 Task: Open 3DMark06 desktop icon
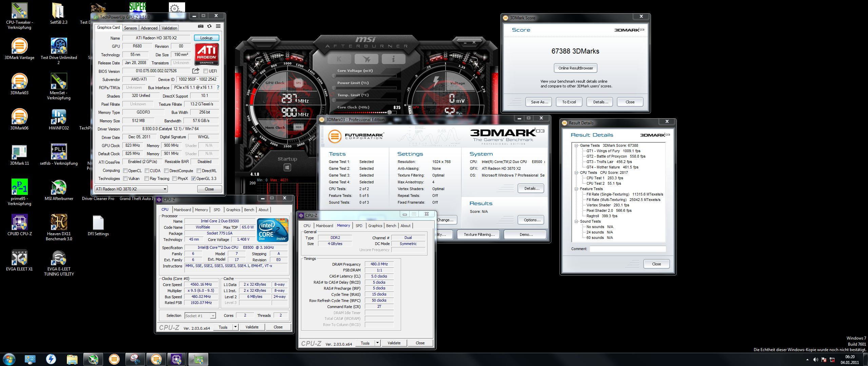click(x=19, y=119)
